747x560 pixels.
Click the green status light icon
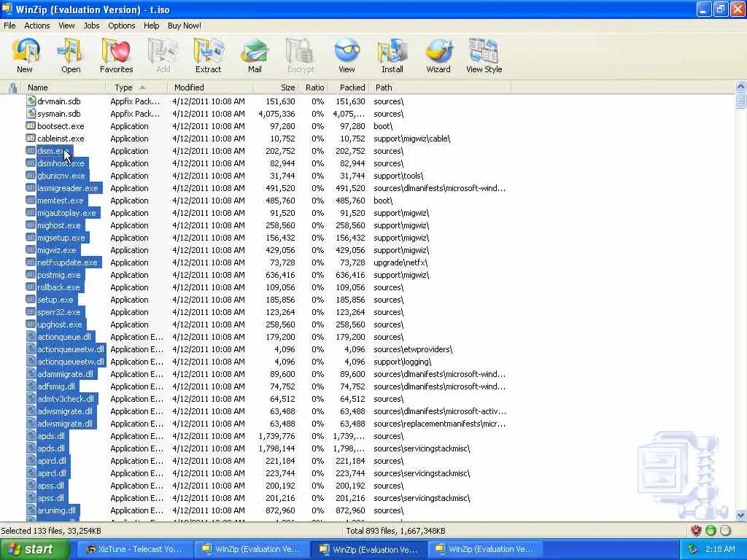click(x=711, y=531)
